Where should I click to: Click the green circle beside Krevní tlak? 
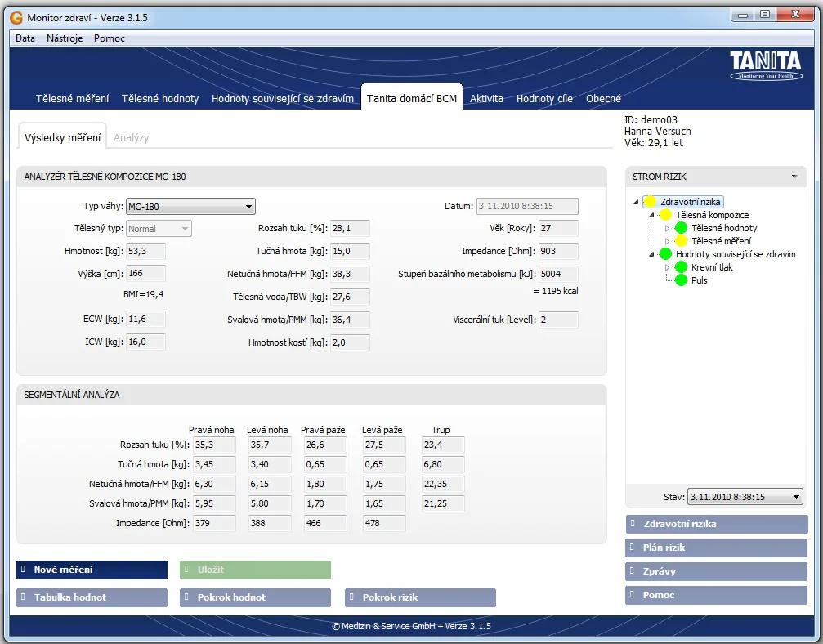(681, 267)
